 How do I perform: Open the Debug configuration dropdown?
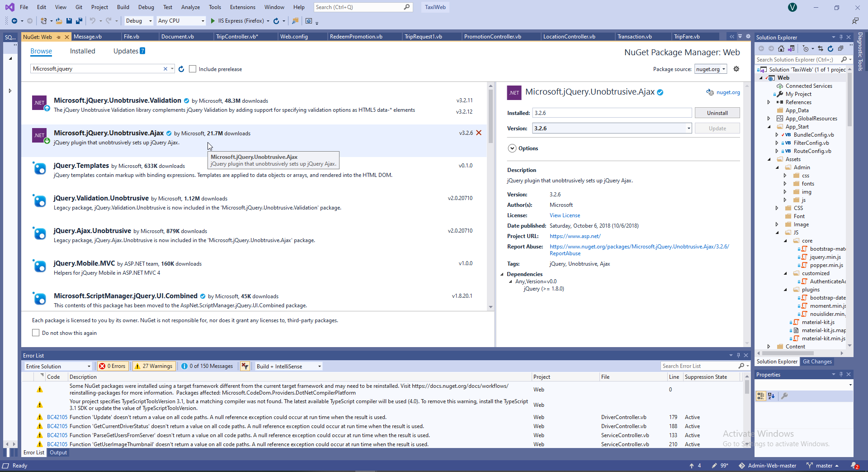[138, 21]
